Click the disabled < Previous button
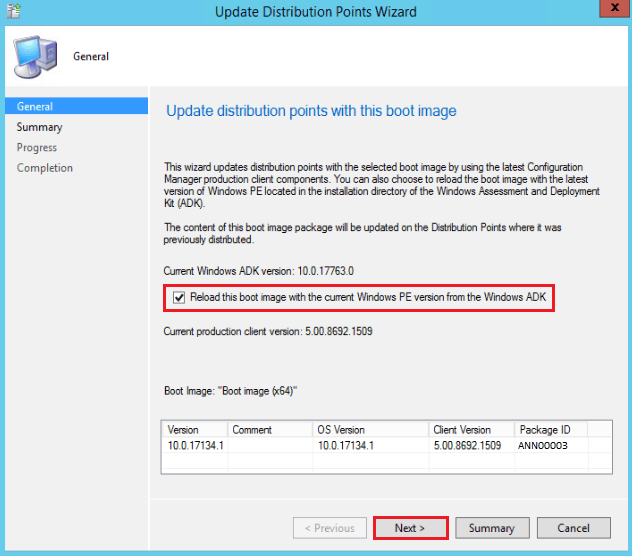Image resolution: width=632 pixels, height=556 pixels. pos(330,528)
